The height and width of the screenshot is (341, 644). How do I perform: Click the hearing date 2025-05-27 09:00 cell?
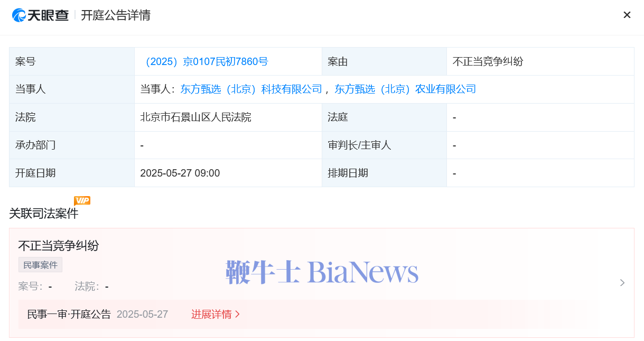(228, 173)
